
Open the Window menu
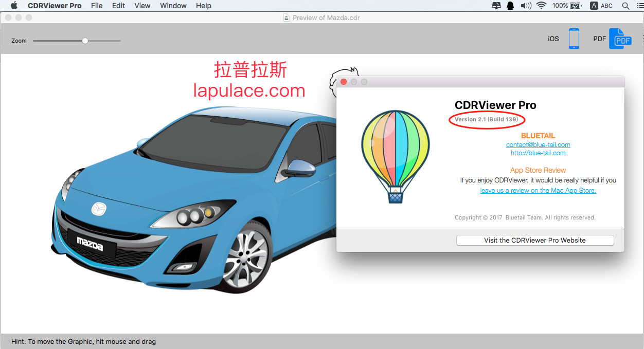click(x=173, y=6)
